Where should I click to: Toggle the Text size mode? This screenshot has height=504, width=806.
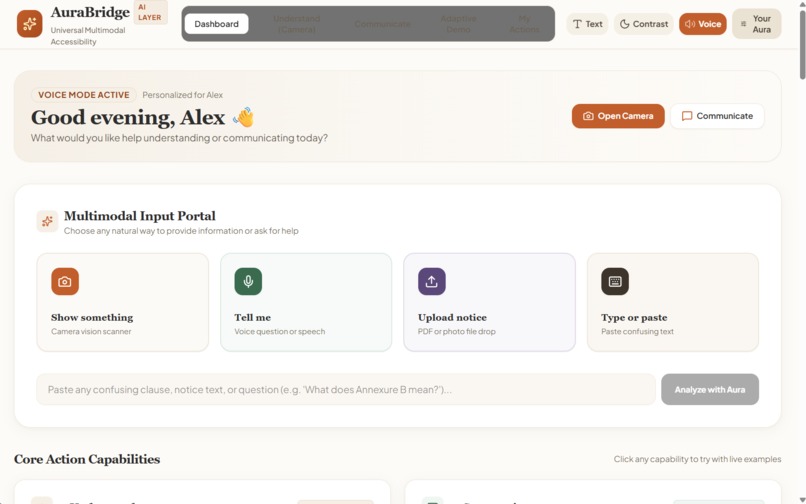587,24
